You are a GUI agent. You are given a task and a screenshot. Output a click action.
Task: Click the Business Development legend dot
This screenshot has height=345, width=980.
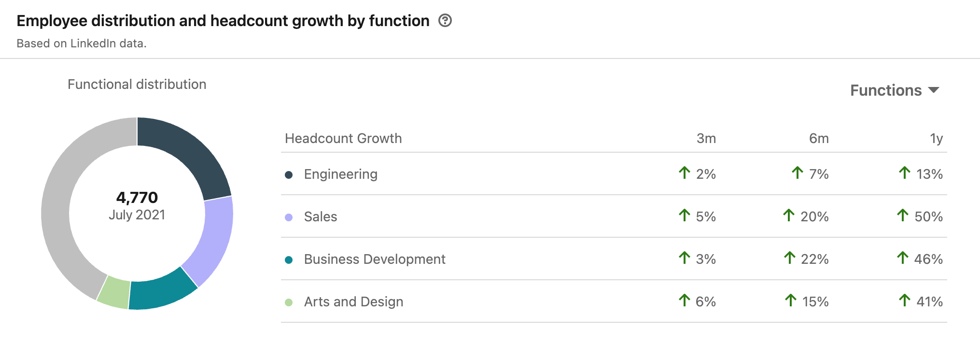(289, 260)
